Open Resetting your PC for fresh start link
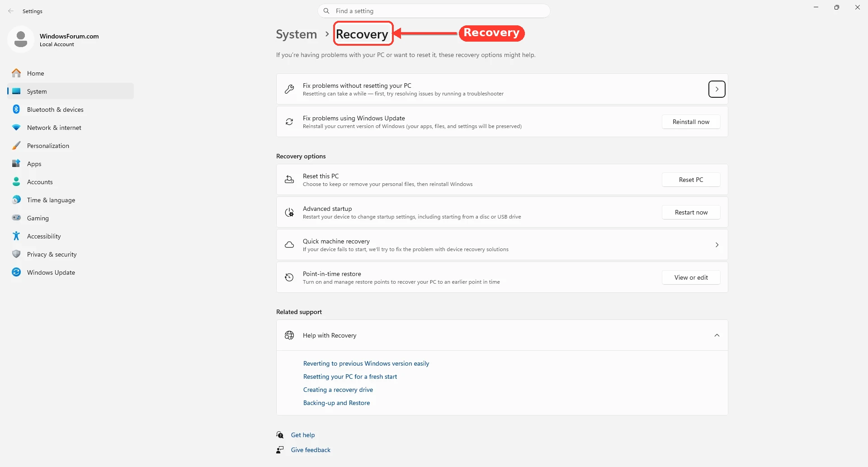 pos(350,376)
